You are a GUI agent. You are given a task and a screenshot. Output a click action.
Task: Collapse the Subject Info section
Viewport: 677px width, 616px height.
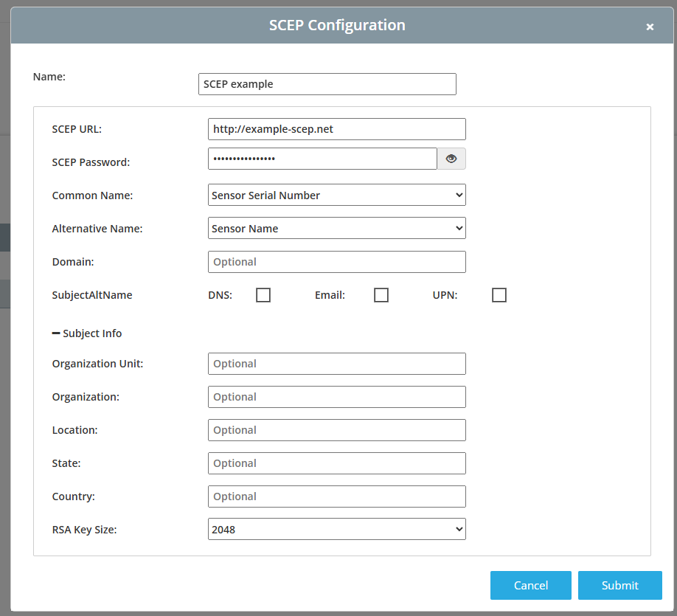tap(87, 333)
